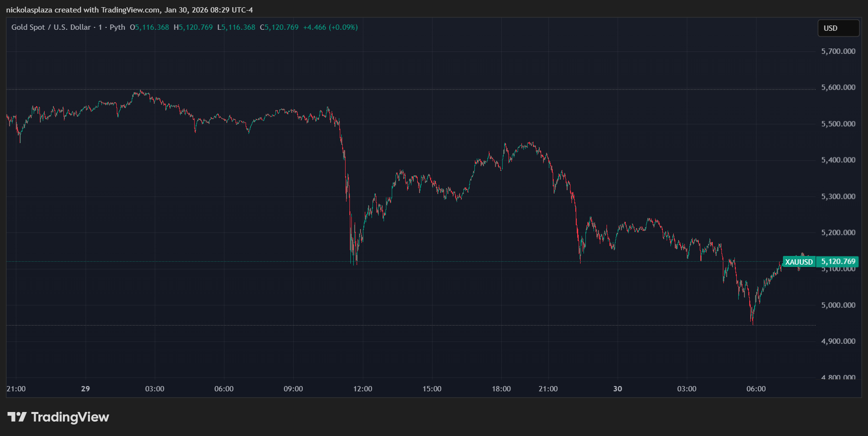Click the Gold Spot / U.S. Dollar title
Image resolution: width=868 pixels, height=436 pixels.
pyautogui.click(x=51, y=27)
